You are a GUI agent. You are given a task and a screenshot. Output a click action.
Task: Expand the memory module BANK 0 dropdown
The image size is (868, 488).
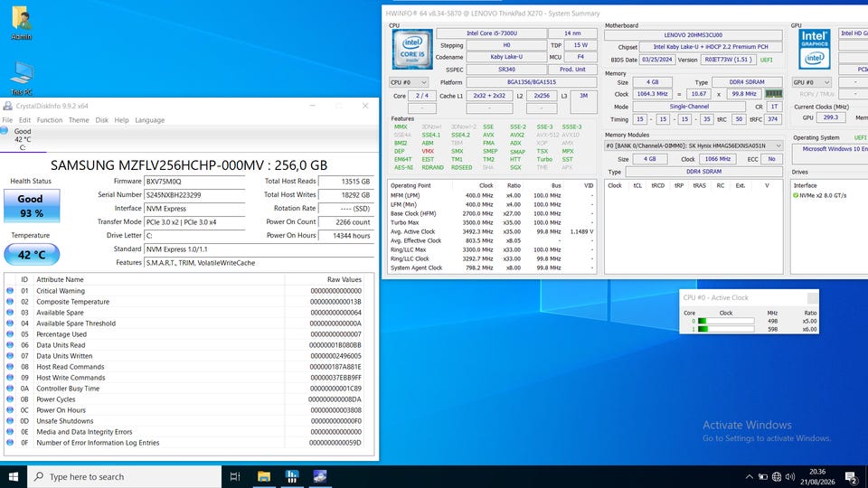[693, 145]
